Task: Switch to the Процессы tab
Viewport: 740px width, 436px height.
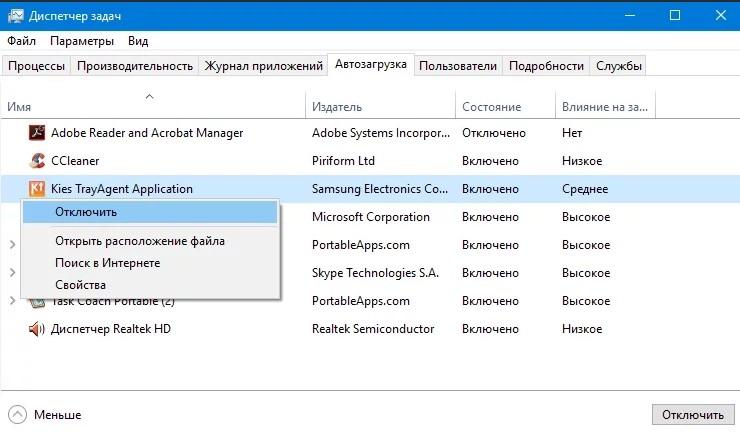Action: coord(36,66)
